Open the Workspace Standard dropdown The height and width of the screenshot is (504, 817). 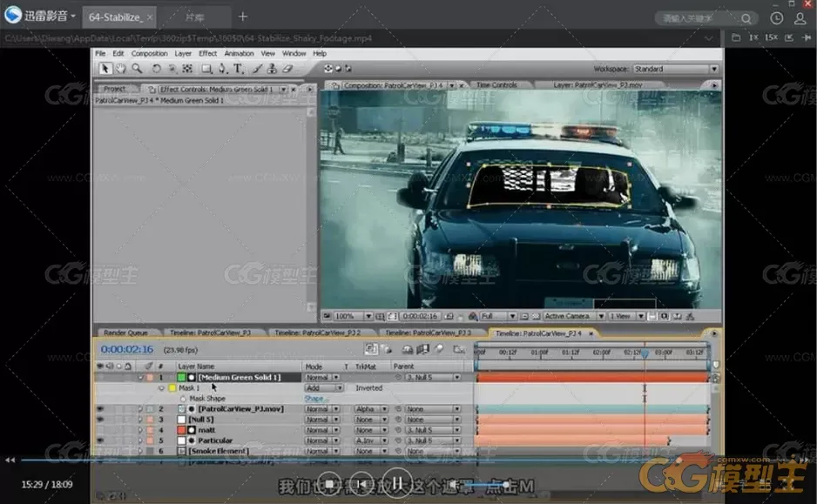tap(676, 69)
